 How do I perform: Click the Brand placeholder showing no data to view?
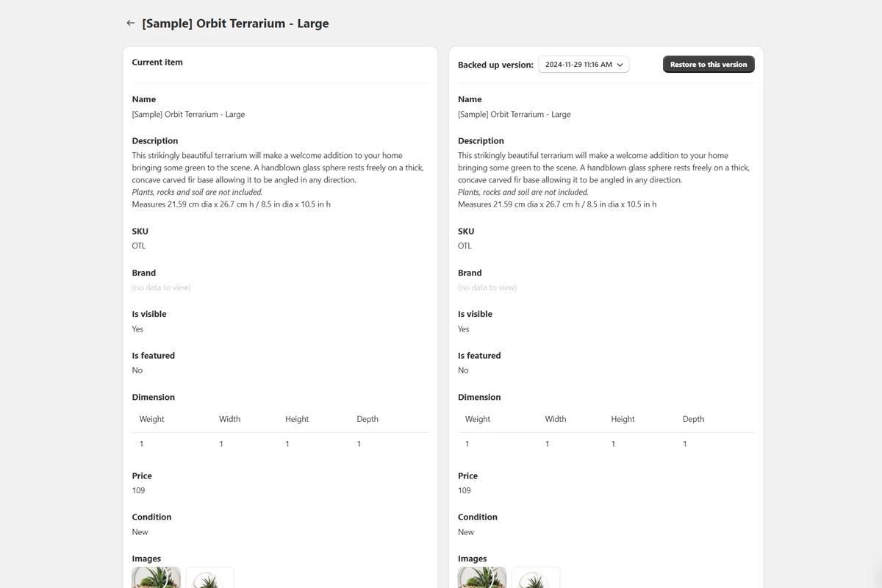pos(161,287)
